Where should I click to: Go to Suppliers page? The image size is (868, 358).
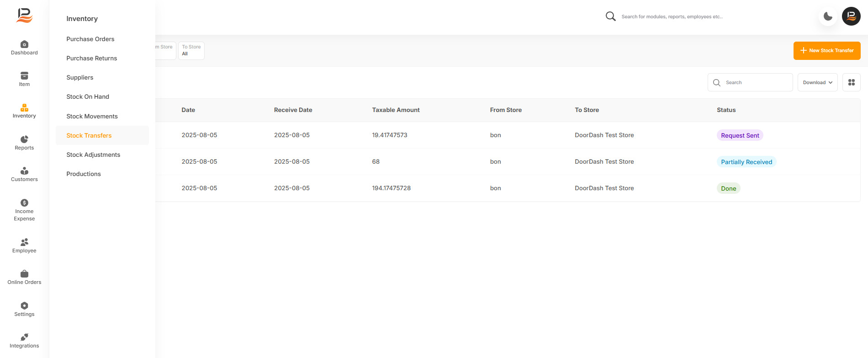tap(79, 77)
